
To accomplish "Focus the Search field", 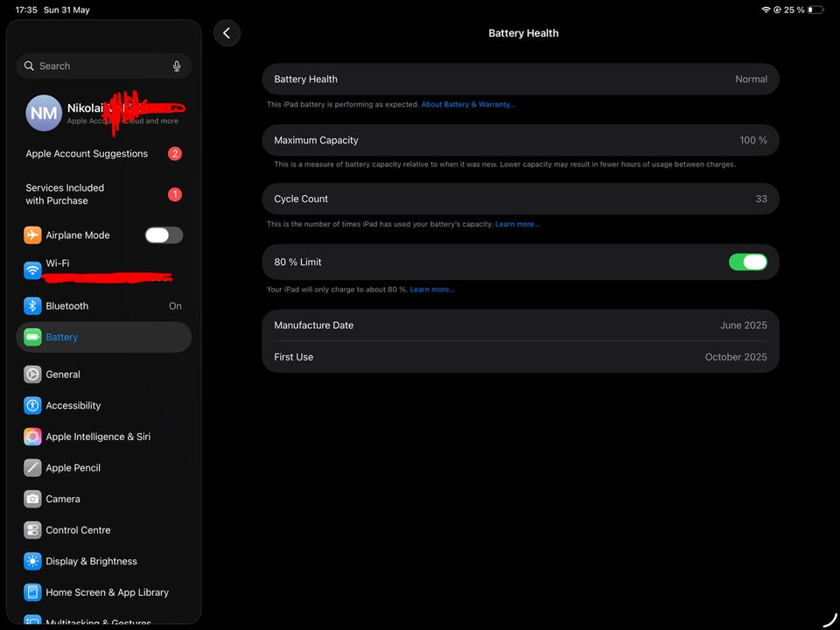I will (x=104, y=66).
